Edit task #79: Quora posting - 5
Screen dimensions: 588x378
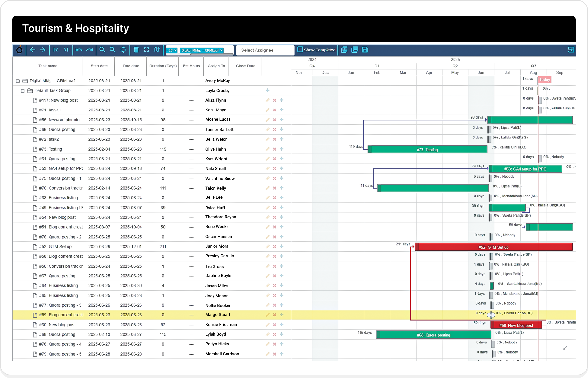[268, 354]
